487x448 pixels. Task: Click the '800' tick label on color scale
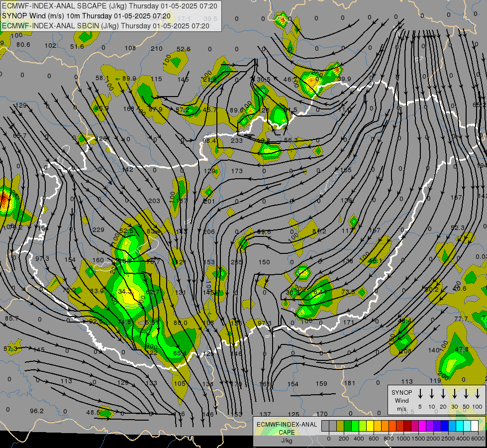coord(389,439)
